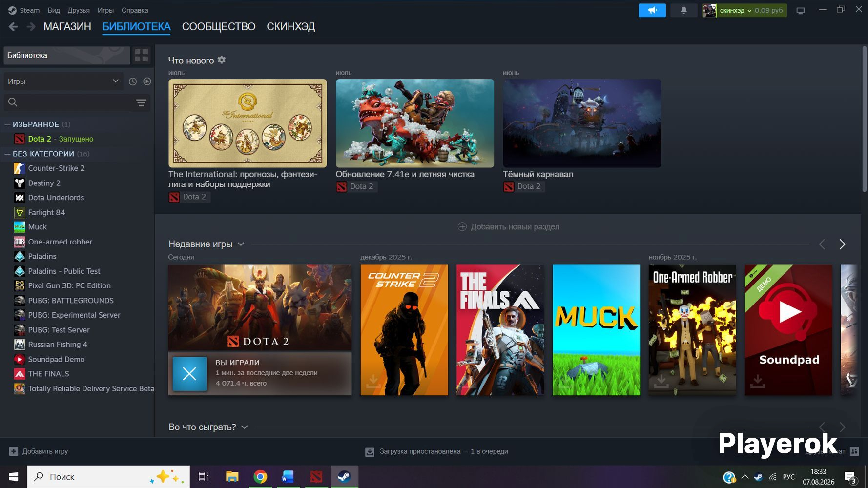This screenshot has height=488, width=868.
Task: Collapse the БЕЗ КАТЕГОРИИ category
Action: [x=7, y=154]
